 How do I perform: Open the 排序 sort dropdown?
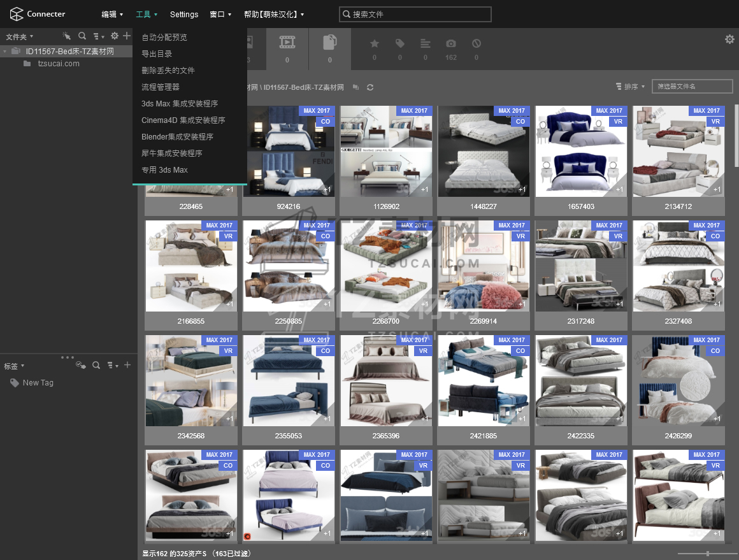pos(630,87)
